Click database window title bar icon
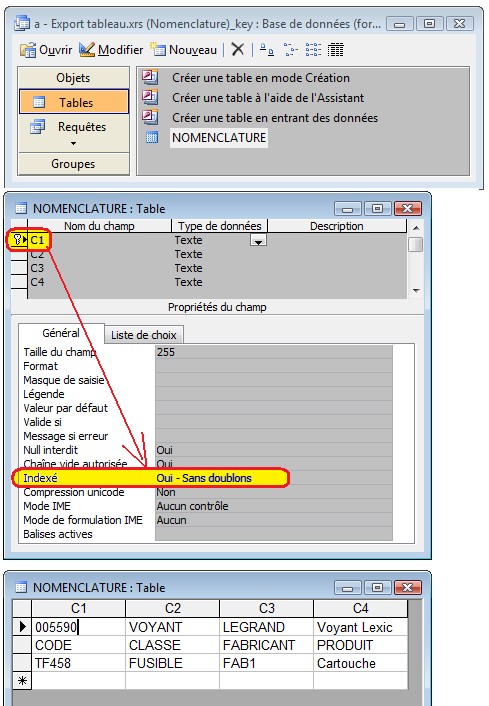Image resolution: width=489 pixels, height=706 pixels. tap(22, 23)
